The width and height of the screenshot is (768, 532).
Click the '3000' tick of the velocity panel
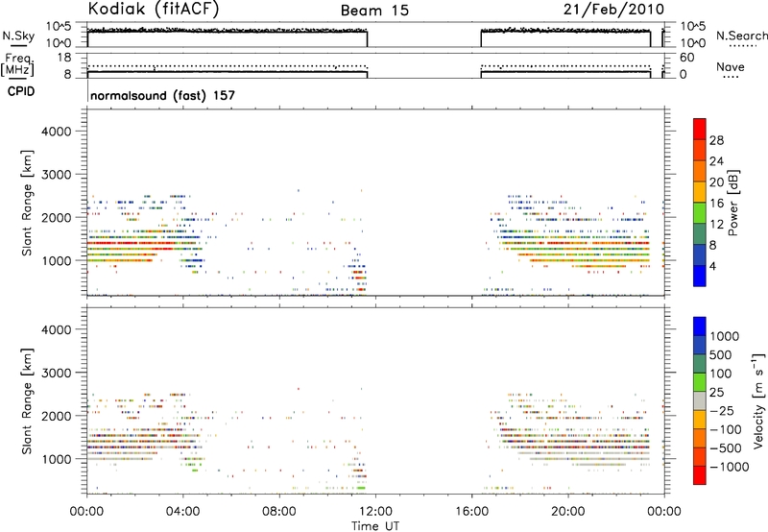coord(56,373)
